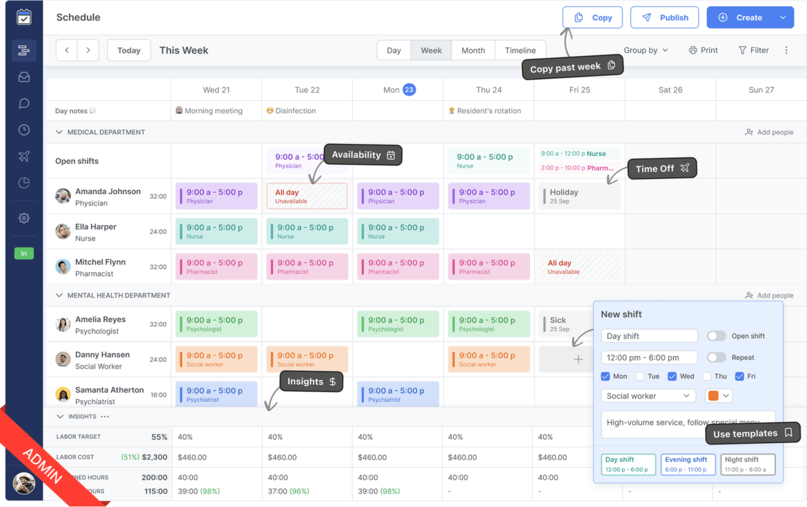Uncheck the Wed day checkbox
The image size is (807, 507).
672,376
